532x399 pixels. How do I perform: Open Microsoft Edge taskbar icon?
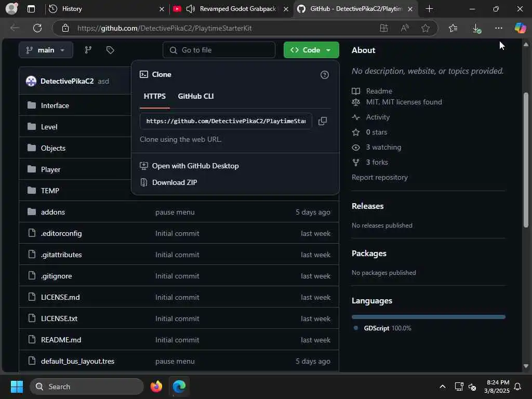coord(179,387)
